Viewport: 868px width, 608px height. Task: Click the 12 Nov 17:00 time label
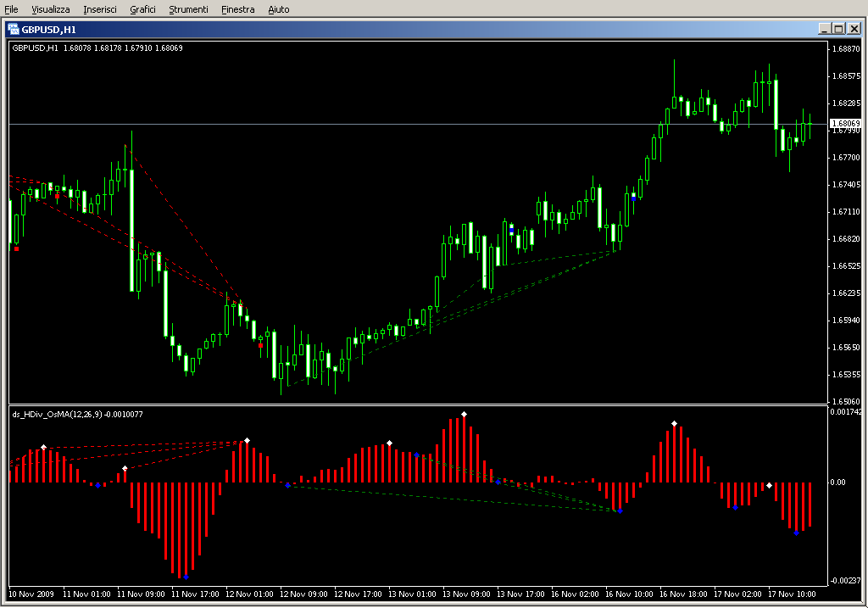(358, 594)
